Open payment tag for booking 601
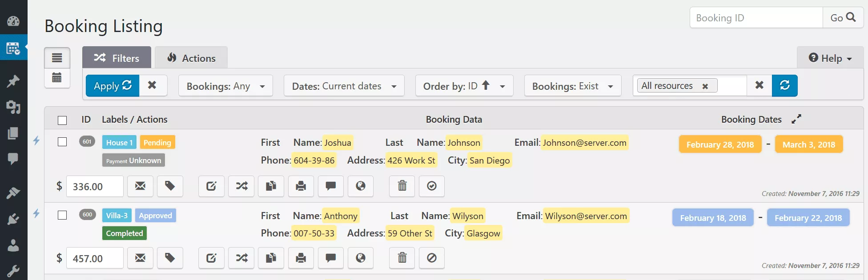 point(170,186)
